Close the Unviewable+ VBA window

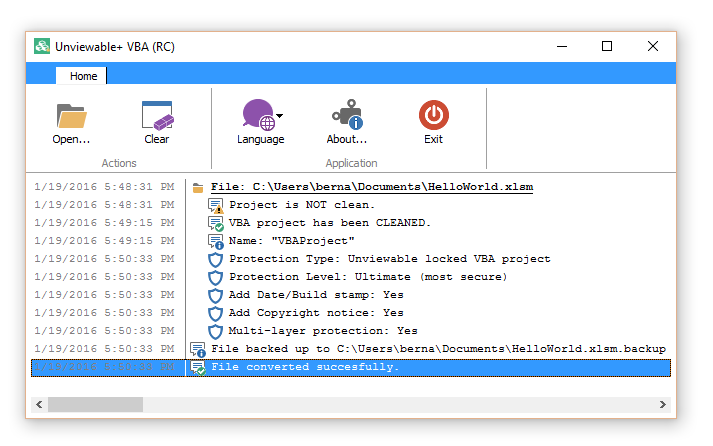click(653, 46)
